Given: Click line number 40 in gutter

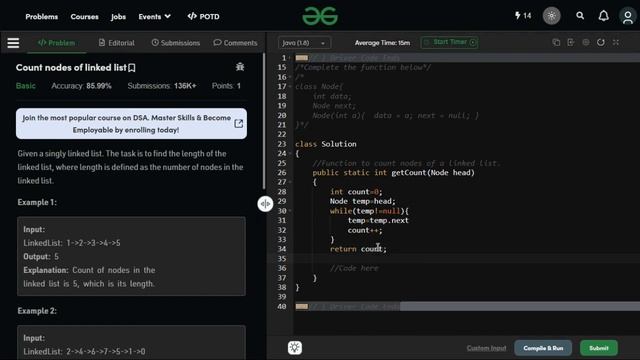Looking at the screenshot, I should pos(282,307).
